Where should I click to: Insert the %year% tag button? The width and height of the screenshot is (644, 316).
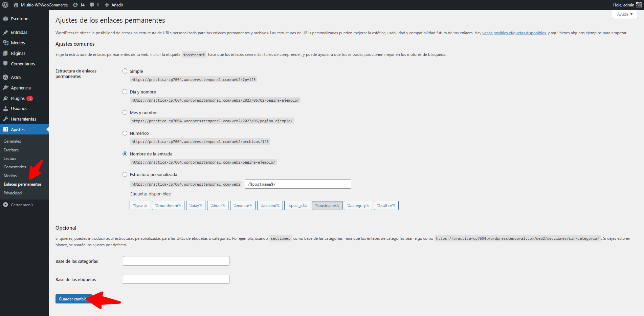(x=140, y=206)
